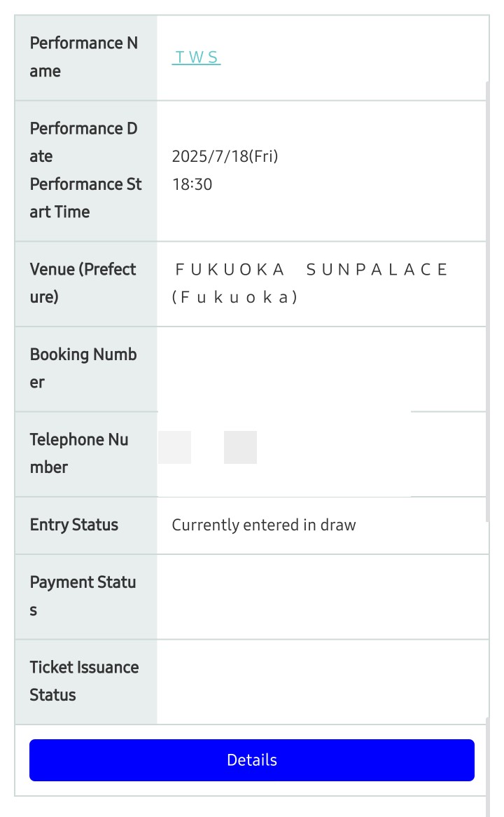Image resolution: width=504 pixels, height=817 pixels.
Task: Click the Booking Number label
Action: click(83, 368)
